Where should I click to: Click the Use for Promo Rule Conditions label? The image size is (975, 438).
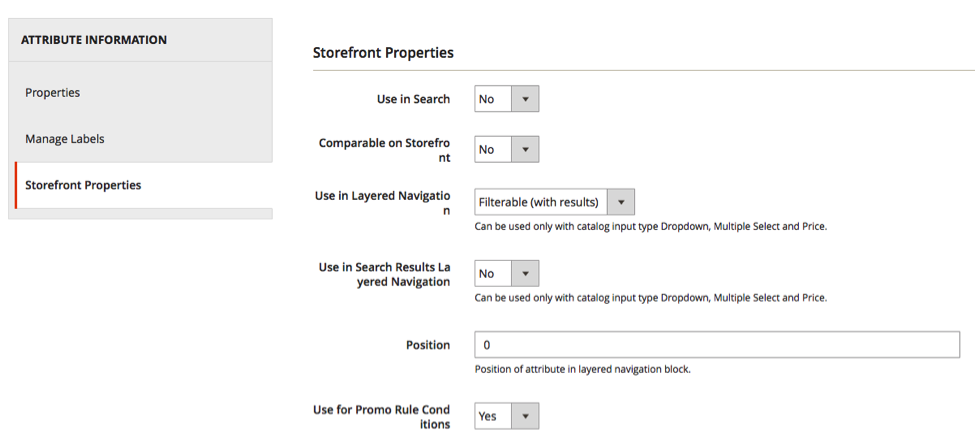(382, 417)
